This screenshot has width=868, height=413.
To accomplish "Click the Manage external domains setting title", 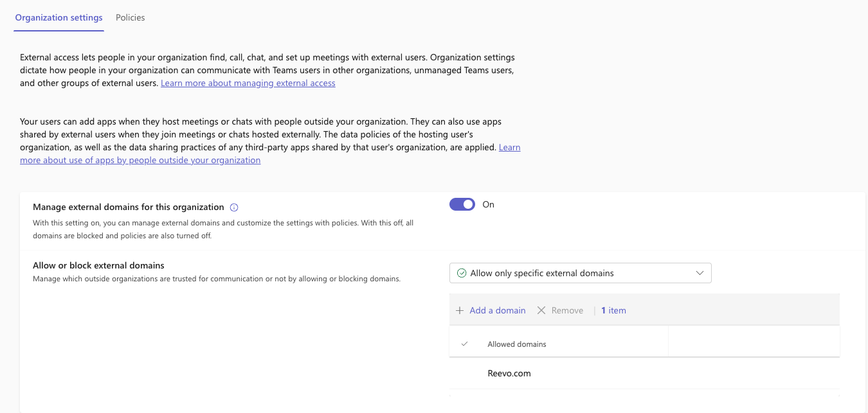I will [128, 207].
